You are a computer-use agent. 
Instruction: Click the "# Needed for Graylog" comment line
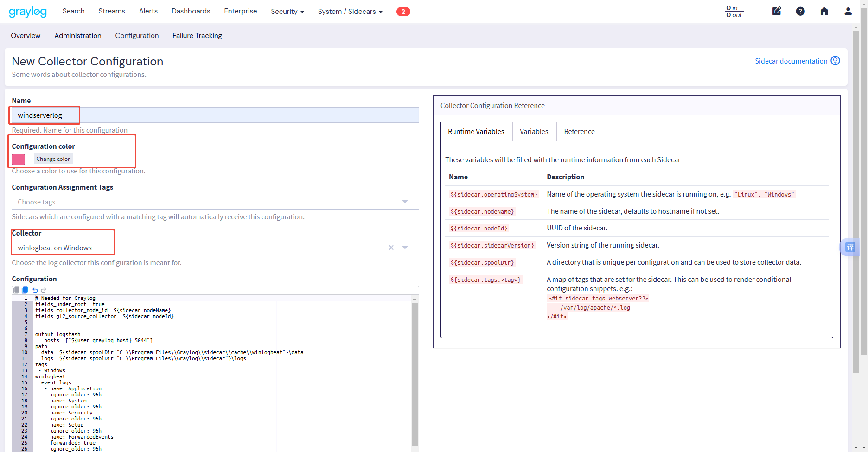pyautogui.click(x=65, y=298)
